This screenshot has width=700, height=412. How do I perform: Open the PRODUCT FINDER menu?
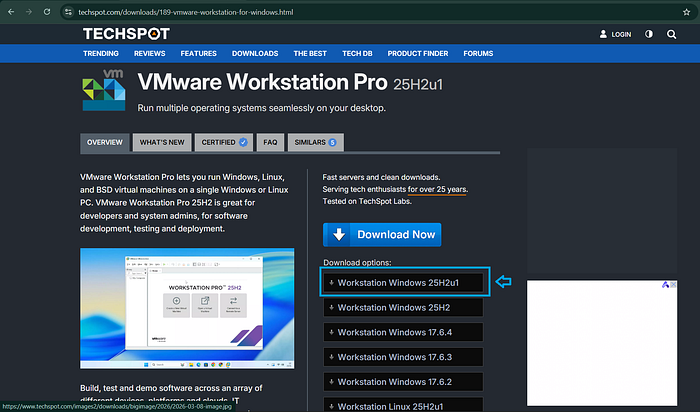[x=418, y=54]
